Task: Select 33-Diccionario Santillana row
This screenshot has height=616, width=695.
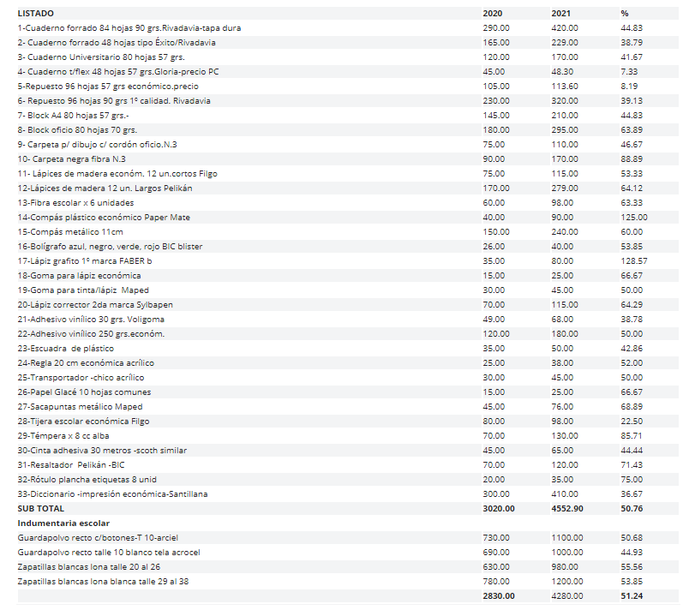Action: coord(348,494)
